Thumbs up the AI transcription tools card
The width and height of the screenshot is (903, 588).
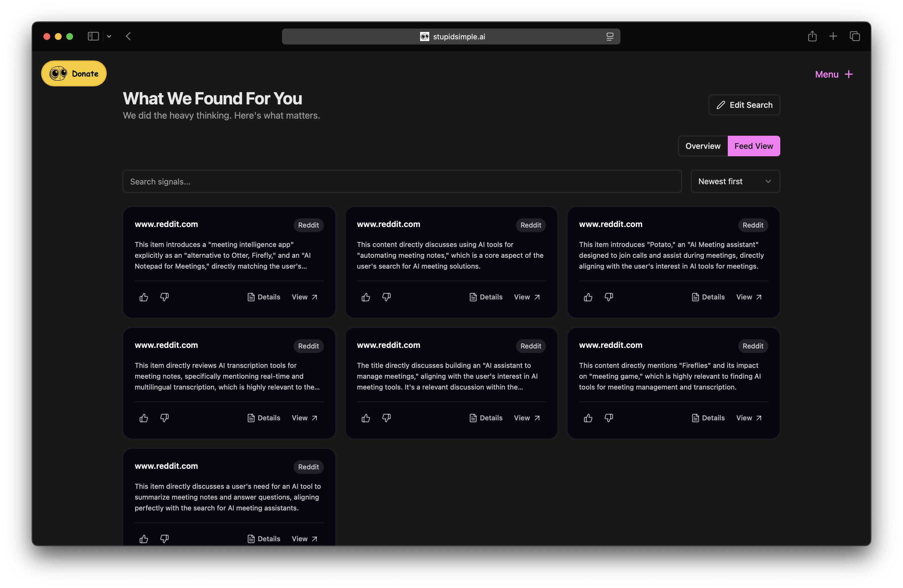point(144,418)
